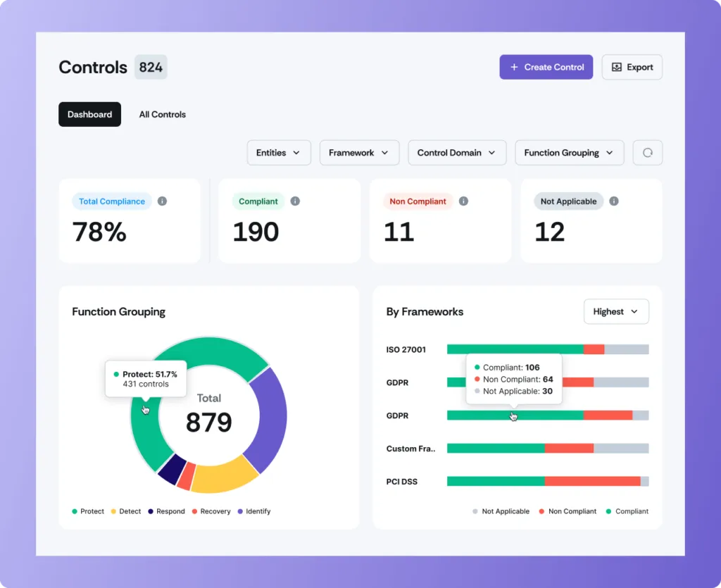Click the info icon on Non Compliant card
721x588 pixels.
click(x=463, y=201)
